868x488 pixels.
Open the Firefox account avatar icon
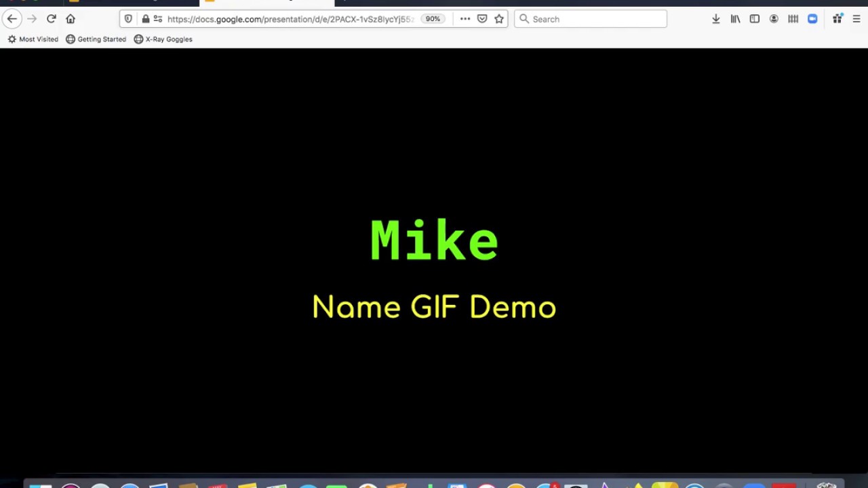774,19
